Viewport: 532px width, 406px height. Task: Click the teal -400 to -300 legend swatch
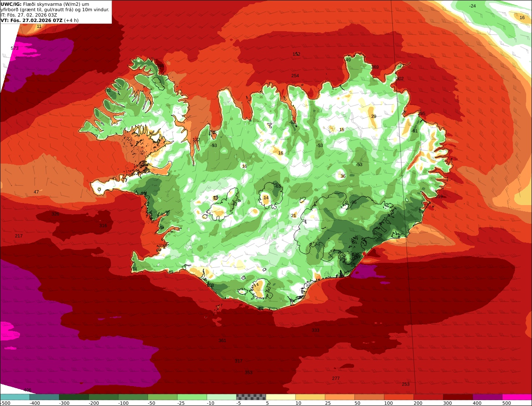pyautogui.click(x=44, y=397)
